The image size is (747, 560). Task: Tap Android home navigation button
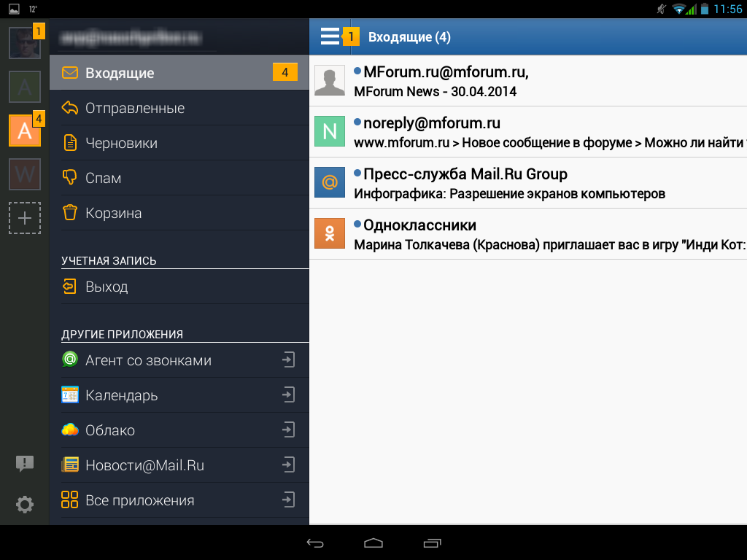point(373,542)
